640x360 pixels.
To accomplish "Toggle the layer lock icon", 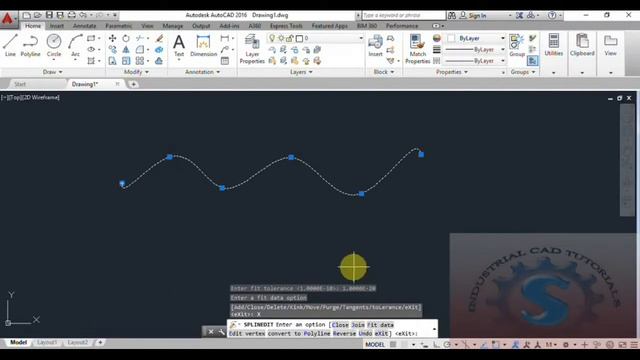I will [290, 38].
